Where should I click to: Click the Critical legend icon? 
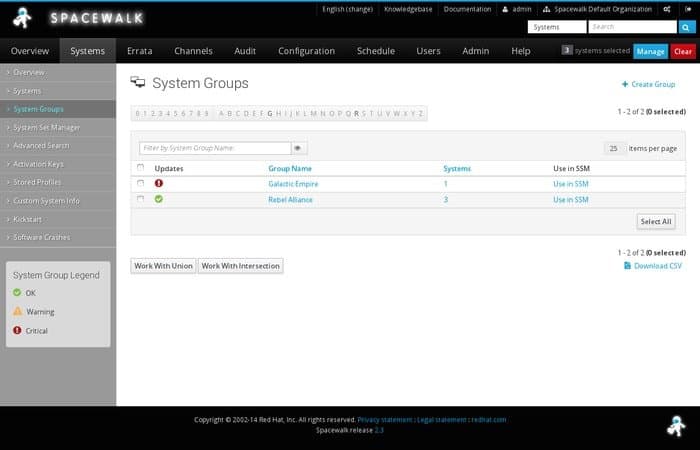click(x=17, y=330)
